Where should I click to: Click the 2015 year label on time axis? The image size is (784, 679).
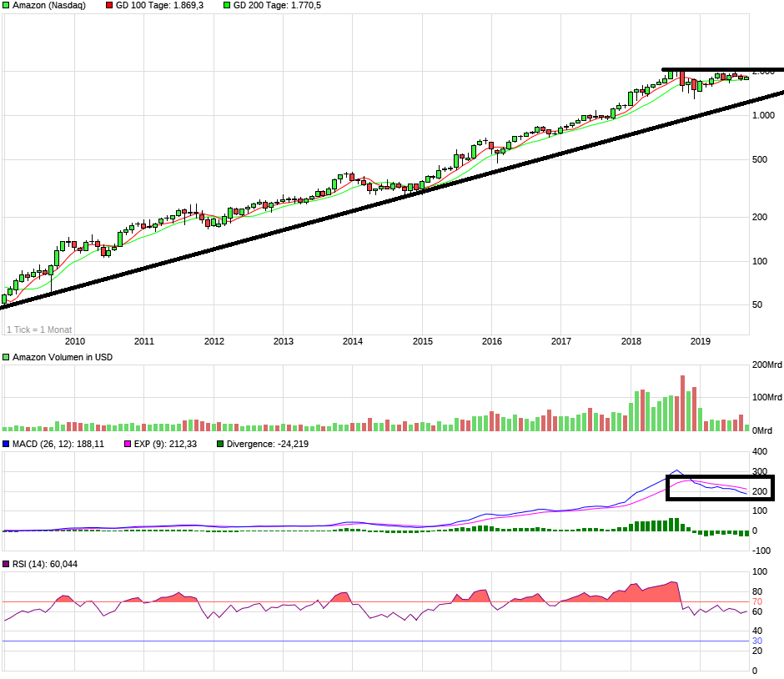pos(423,341)
